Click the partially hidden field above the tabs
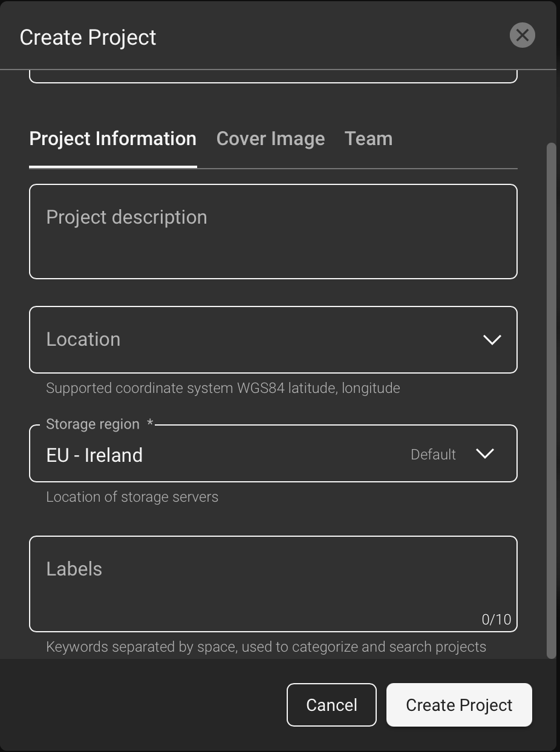Image resolution: width=560 pixels, height=752 pixels. click(273, 77)
